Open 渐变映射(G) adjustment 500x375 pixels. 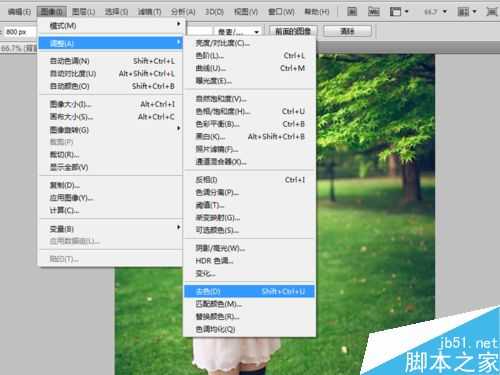(x=249, y=218)
